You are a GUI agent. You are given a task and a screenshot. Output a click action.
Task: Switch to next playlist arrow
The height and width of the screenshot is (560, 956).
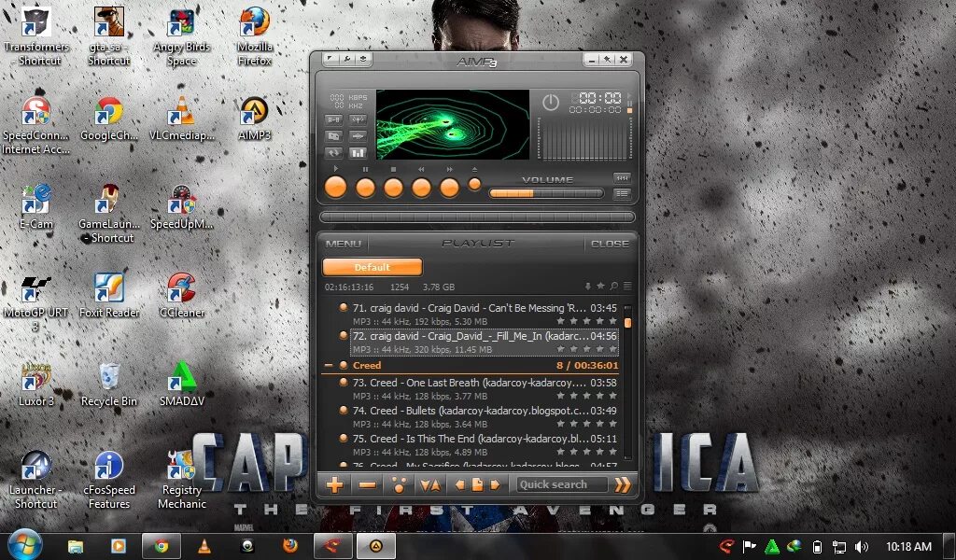495,485
